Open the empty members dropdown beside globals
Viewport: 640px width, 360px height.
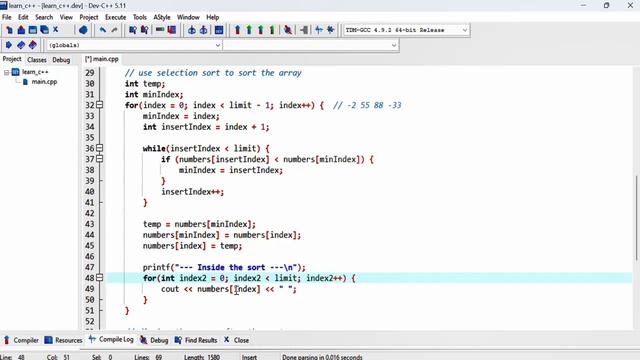click(393, 45)
